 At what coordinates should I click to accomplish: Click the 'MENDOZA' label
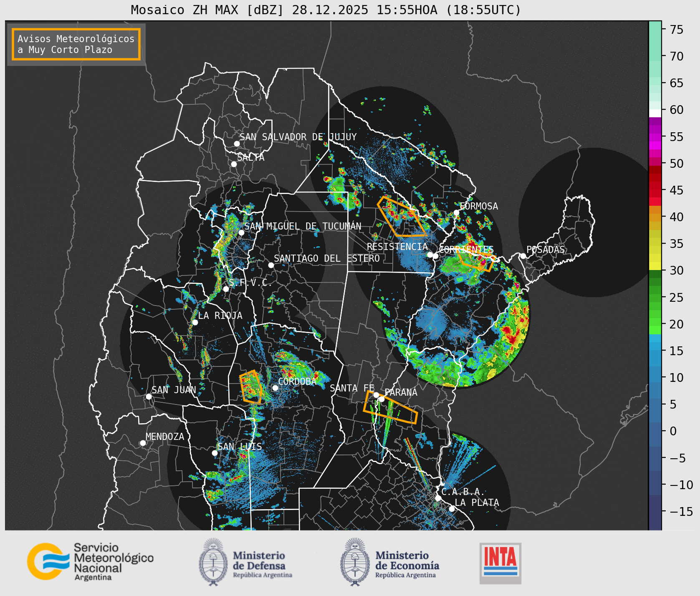pyautogui.click(x=165, y=437)
